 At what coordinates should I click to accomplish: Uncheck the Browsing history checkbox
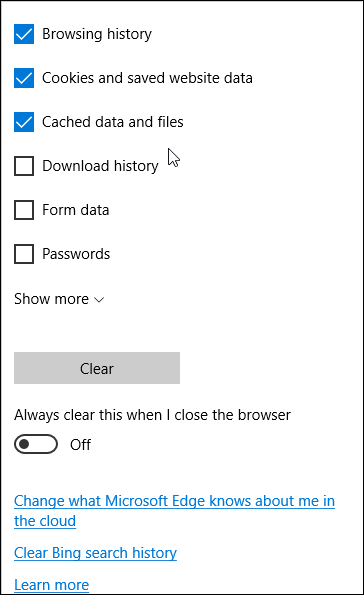(x=24, y=34)
